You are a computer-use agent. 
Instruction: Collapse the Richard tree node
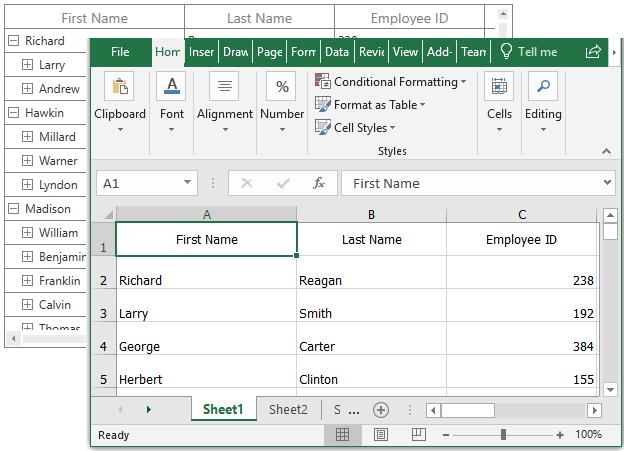click(13, 41)
